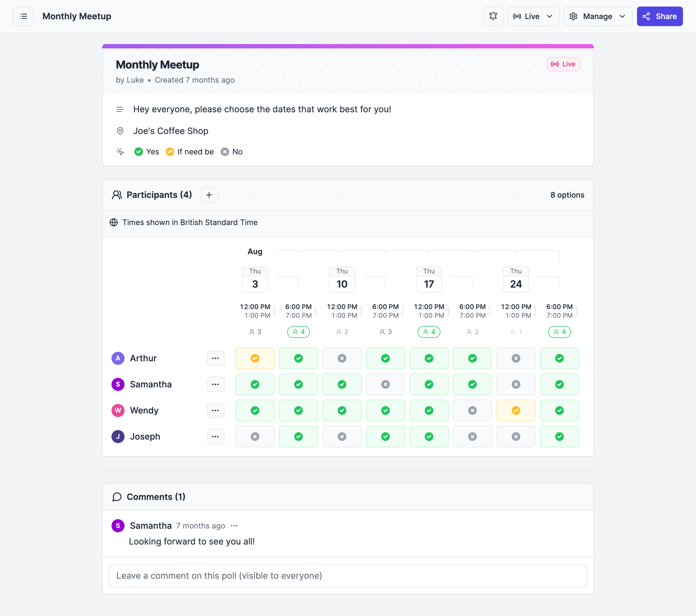
Task: Expand the Live dropdown menu
Action: coord(532,16)
